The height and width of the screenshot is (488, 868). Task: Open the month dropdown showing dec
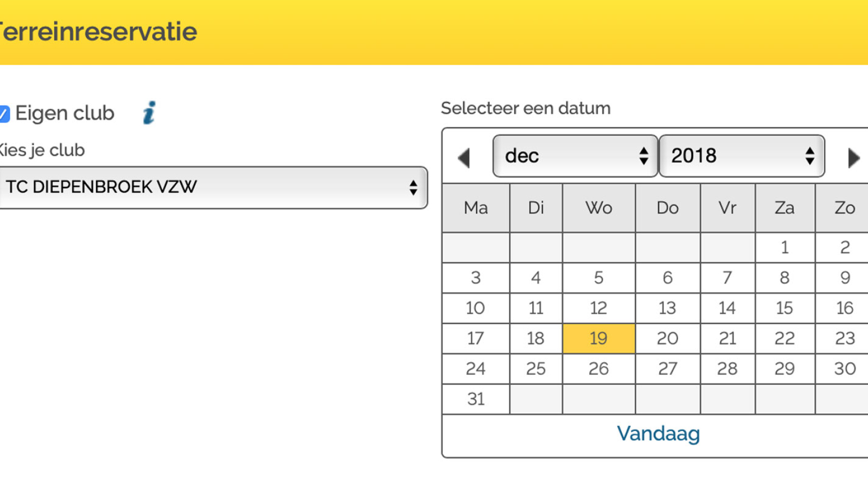pos(575,156)
